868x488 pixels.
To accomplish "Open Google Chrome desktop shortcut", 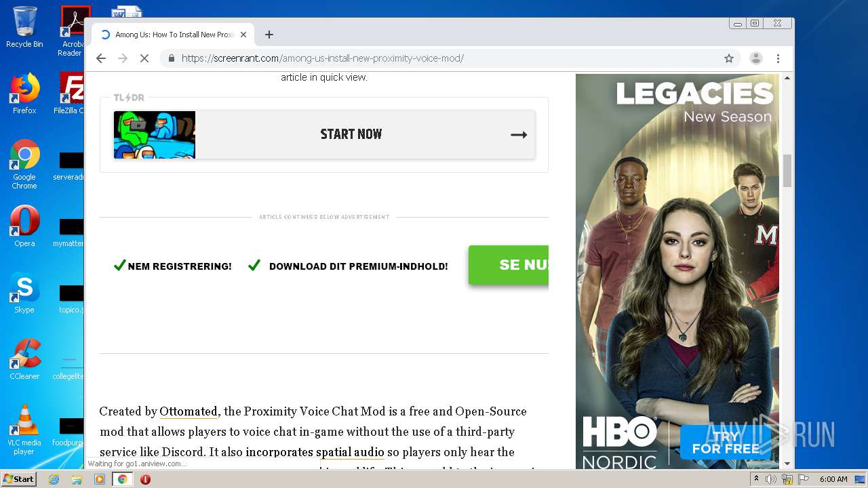I will pyautogui.click(x=24, y=164).
